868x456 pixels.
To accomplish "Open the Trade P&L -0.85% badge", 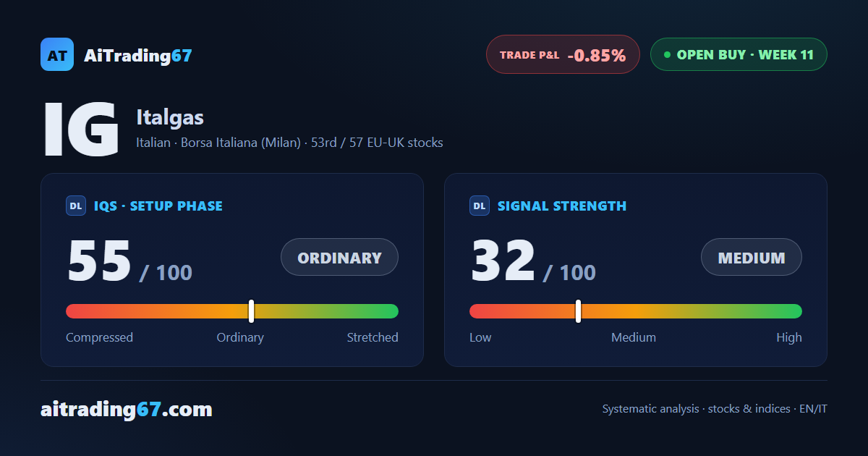I will click(563, 54).
